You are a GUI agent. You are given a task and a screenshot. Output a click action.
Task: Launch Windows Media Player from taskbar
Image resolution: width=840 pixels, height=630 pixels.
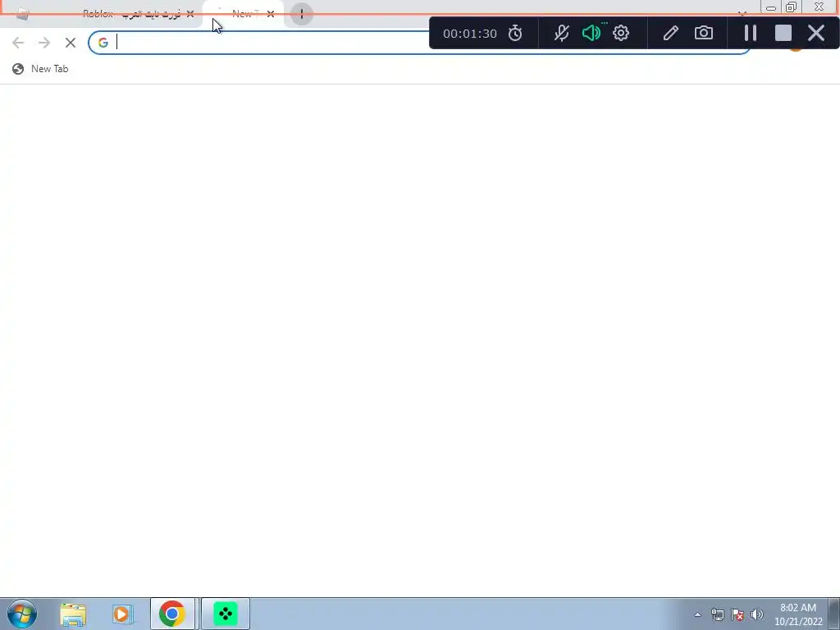coord(122,614)
